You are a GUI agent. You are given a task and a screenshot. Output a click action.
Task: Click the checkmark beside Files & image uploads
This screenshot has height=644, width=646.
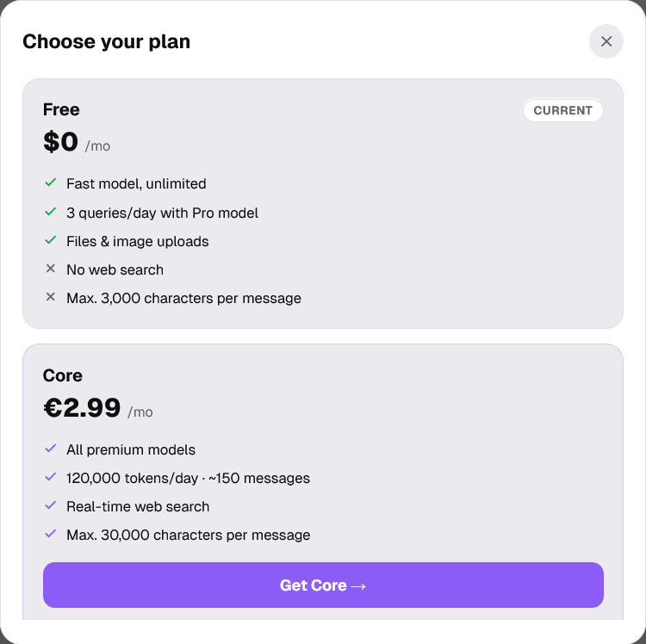point(51,240)
